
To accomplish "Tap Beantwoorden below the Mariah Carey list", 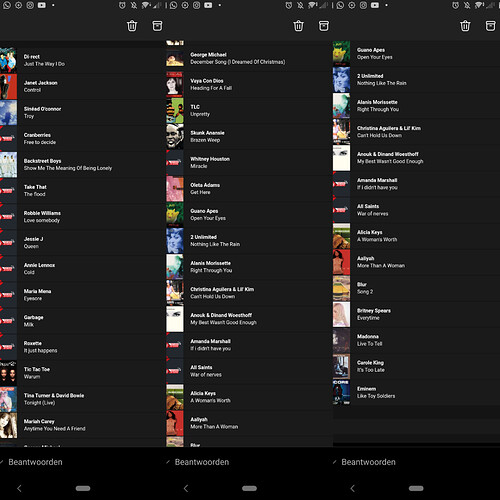I will 35,462.
